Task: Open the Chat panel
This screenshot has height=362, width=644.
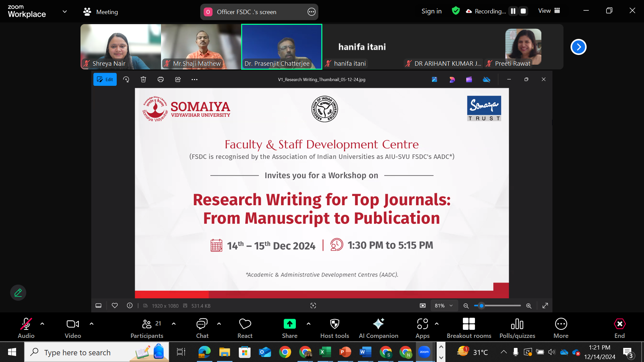Action: point(202,328)
